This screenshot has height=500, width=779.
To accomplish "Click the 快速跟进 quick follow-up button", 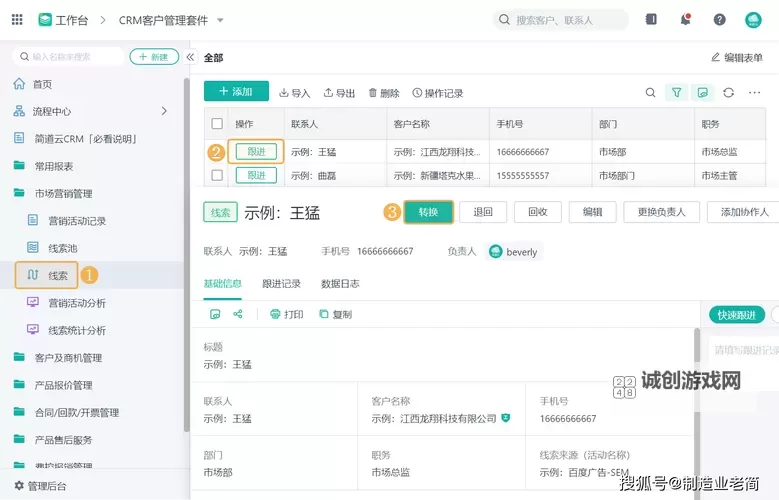I will [x=737, y=315].
